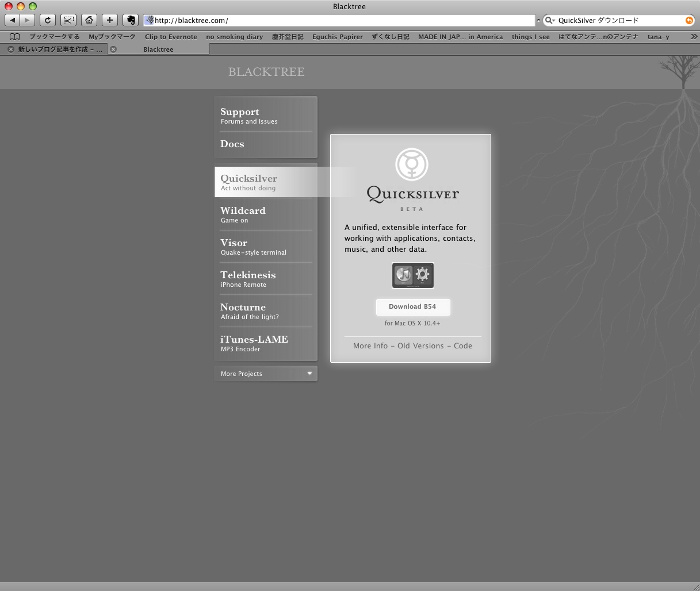Click the address bar showing blacktree.com
The height and width of the screenshot is (591, 700).
[x=339, y=20]
